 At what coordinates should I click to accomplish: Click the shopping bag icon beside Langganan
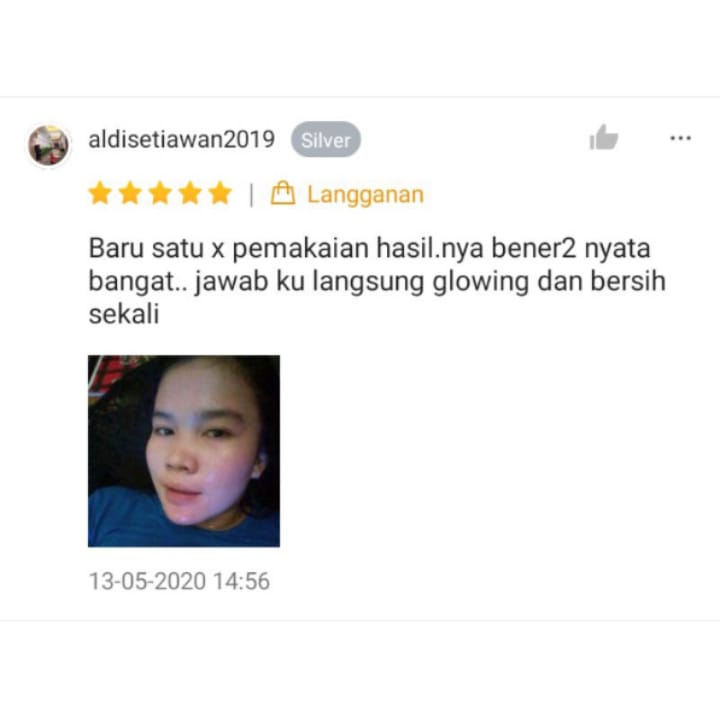coord(283,193)
